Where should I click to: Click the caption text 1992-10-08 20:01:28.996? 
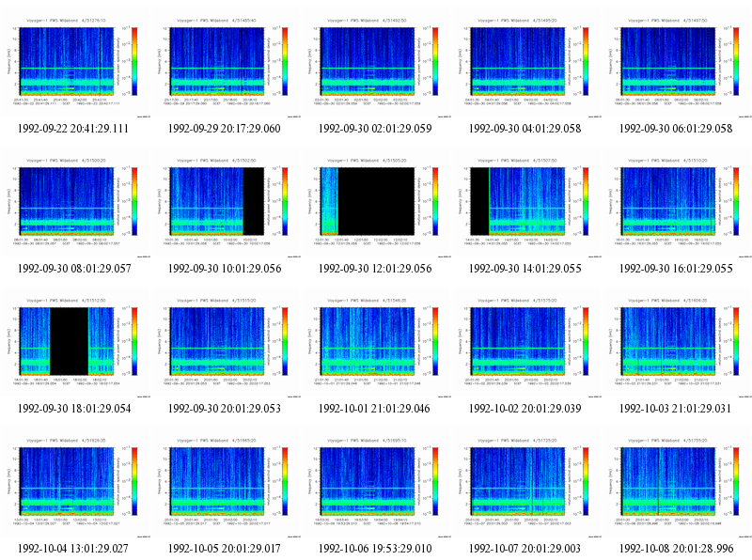pos(676,549)
